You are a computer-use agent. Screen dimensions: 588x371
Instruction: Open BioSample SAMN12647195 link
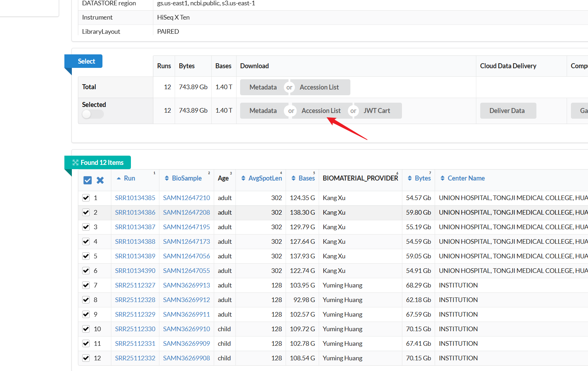click(186, 227)
